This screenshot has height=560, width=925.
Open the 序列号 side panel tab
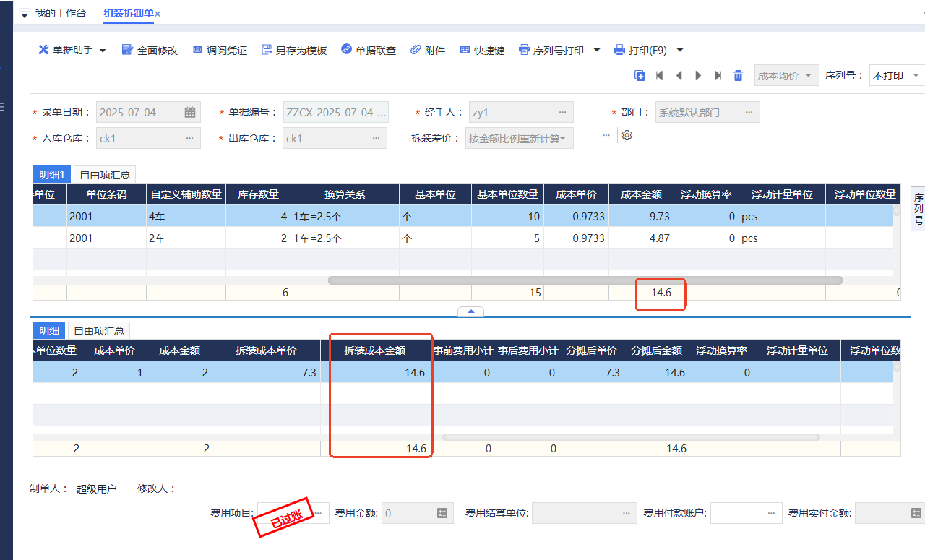click(918, 208)
